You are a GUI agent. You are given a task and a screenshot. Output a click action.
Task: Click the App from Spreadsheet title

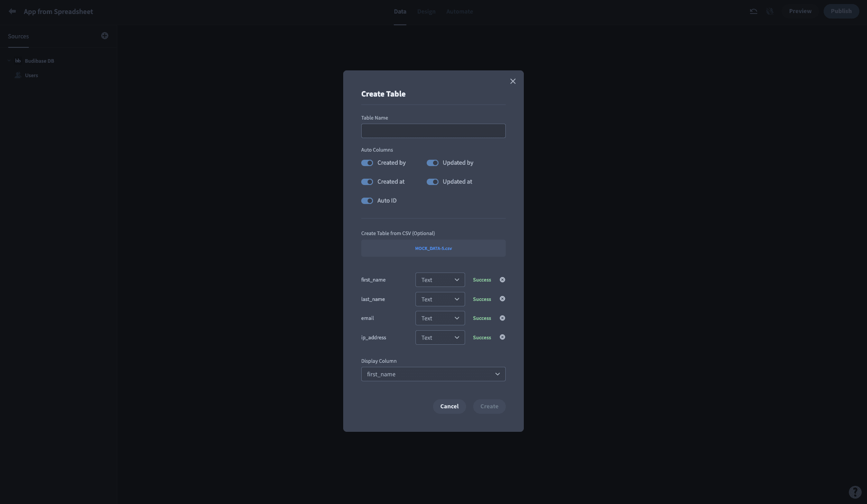(x=58, y=11)
